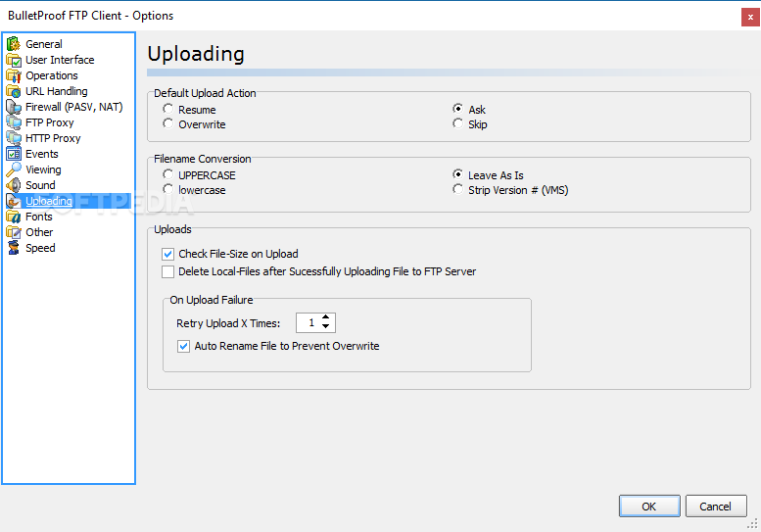Open Firewall (PASV, NAT) settings

click(73, 107)
